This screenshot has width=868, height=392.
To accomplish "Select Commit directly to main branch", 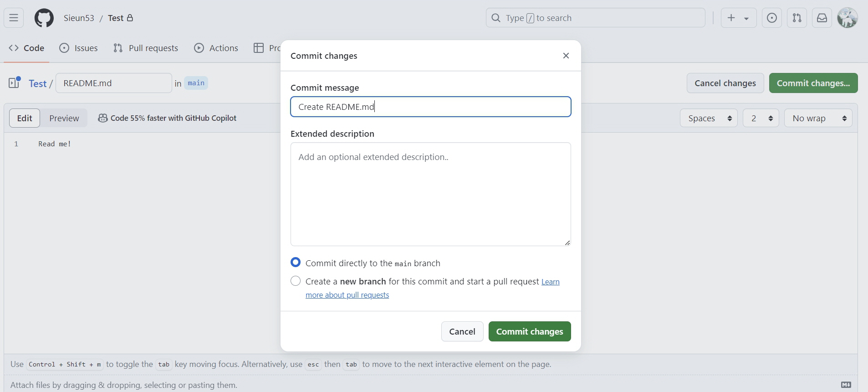I will point(296,263).
